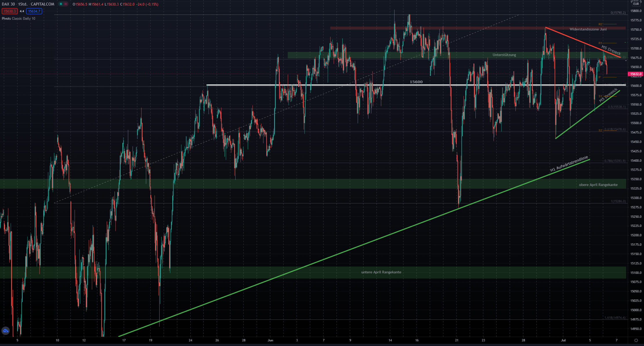Click the TradingView logo icon
Screen dimensions: 644x346
pyautogui.click(x=6, y=331)
